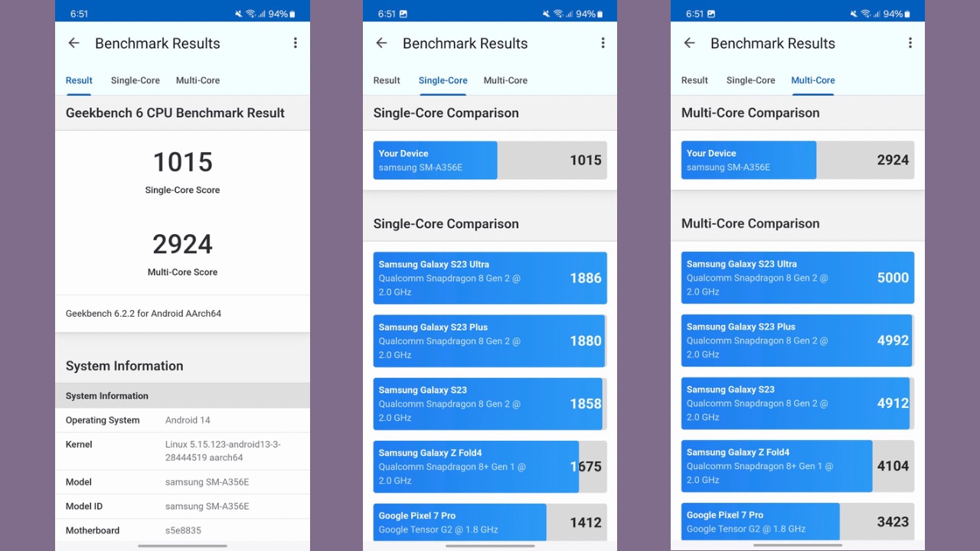Open three-dot menu in right phone screen
The width and height of the screenshot is (980, 551).
(x=910, y=44)
